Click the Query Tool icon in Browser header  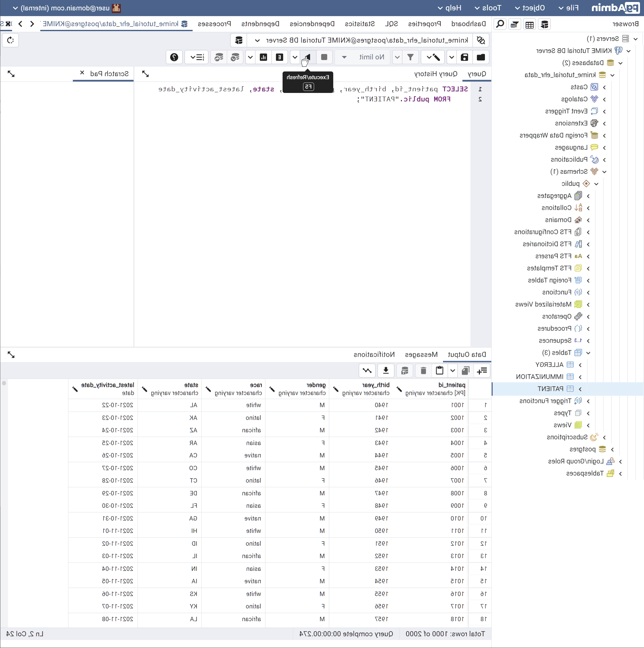(544, 24)
